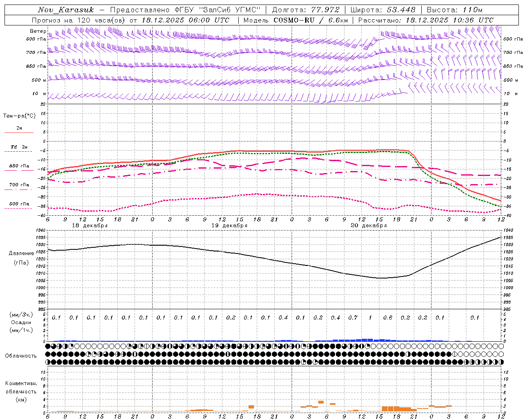
Task: Click the Облачность cloud cover label
Action: [x=21, y=356]
